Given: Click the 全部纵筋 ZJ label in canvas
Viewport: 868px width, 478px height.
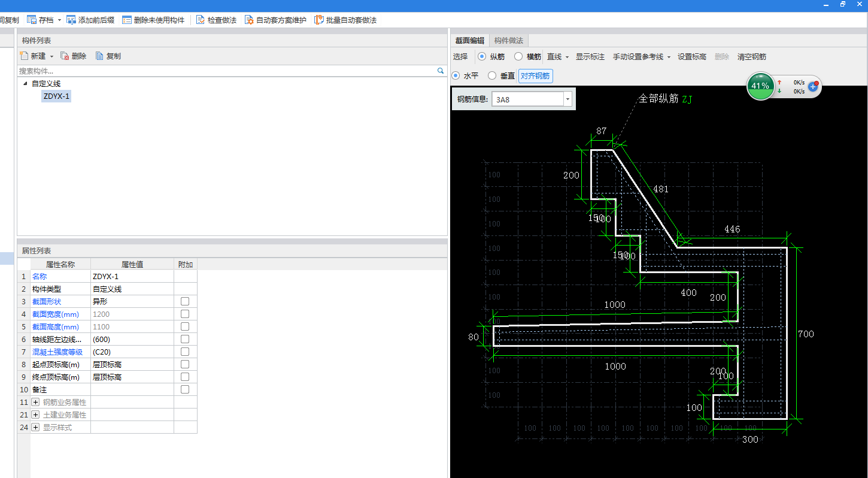Looking at the screenshot, I should pos(665,99).
